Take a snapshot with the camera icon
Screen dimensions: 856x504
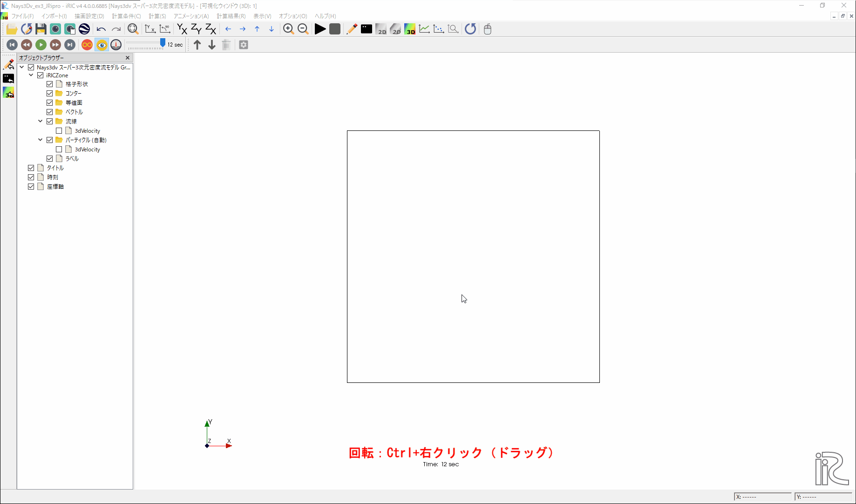click(x=55, y=29)
